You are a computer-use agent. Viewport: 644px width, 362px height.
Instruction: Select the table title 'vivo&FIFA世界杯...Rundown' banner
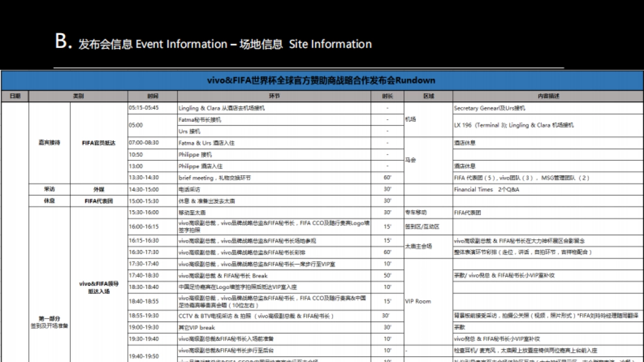322,80
